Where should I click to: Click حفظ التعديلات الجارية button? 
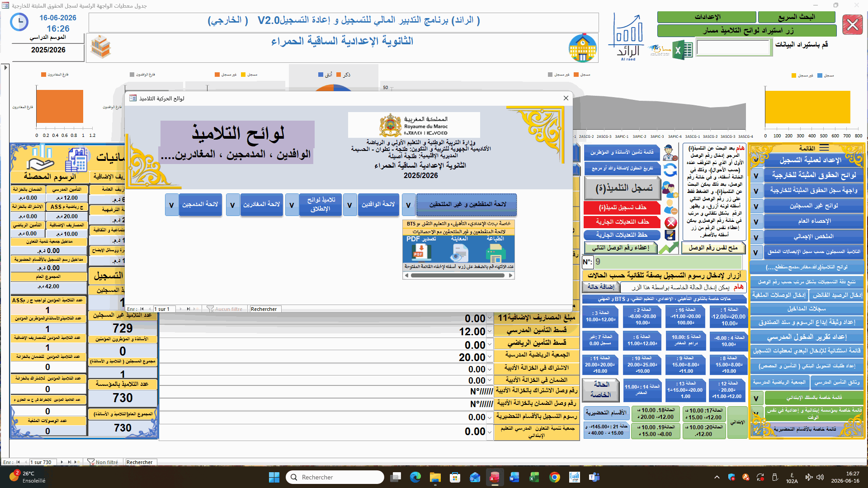coord(622,235)
